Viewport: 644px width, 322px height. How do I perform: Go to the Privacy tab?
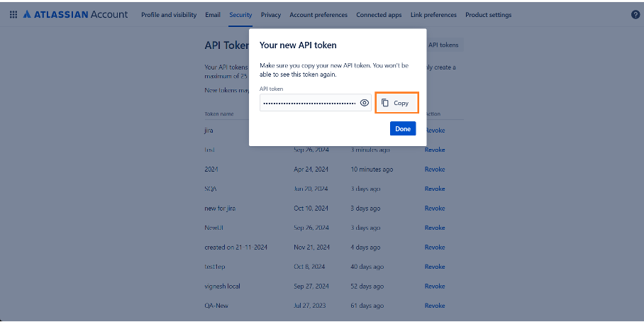[x=271, y=15]
